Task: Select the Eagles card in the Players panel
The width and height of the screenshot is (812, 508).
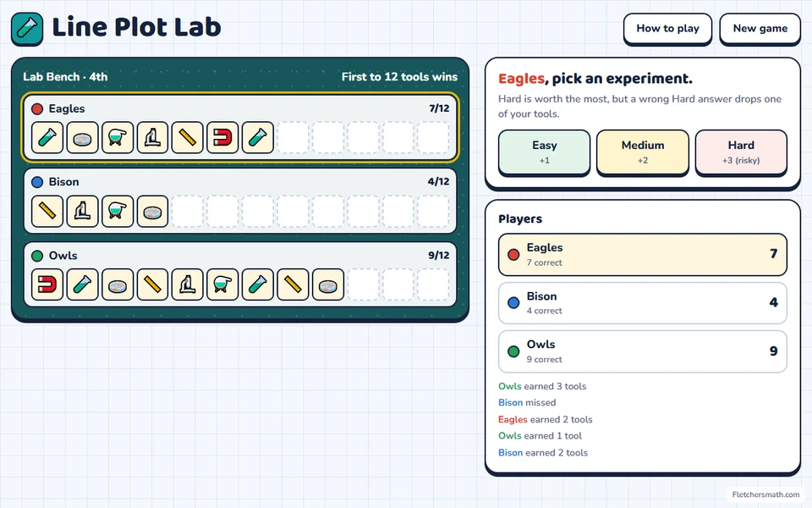Action: (x=643, y=255)
